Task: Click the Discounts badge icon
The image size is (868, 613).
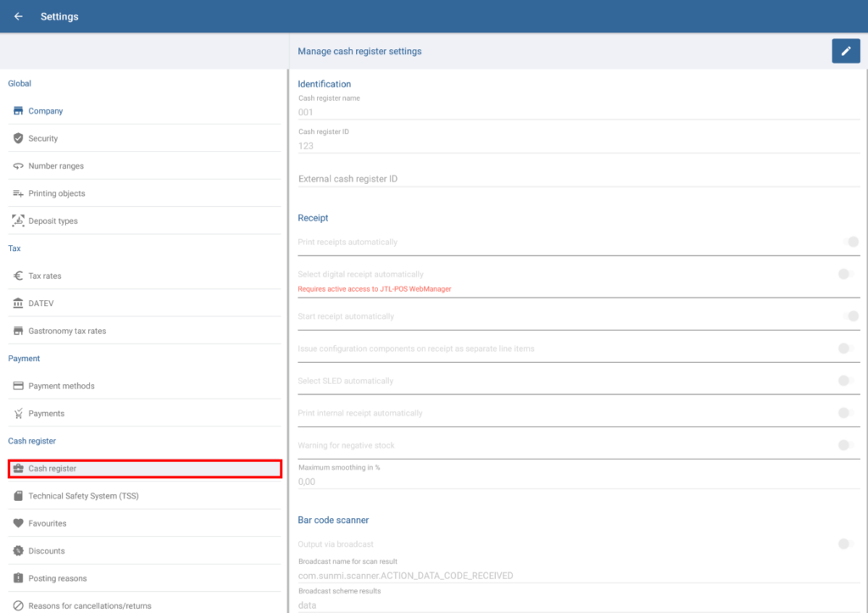Action: [18, 551]
